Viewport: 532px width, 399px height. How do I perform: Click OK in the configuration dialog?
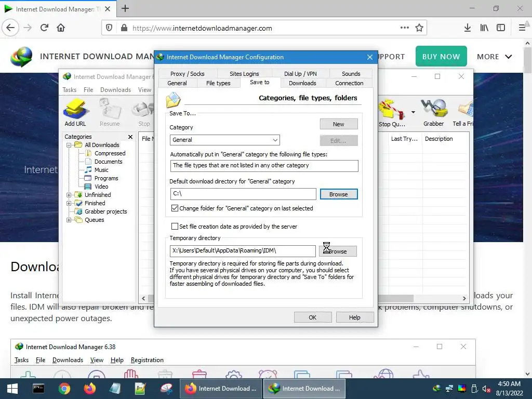pos(312,317)
